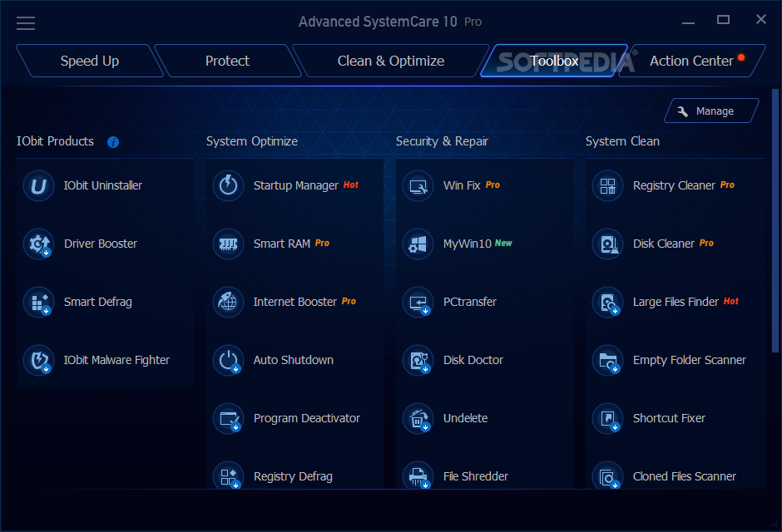
Task: Open the Win Fix text label
Action: [462, 186]
